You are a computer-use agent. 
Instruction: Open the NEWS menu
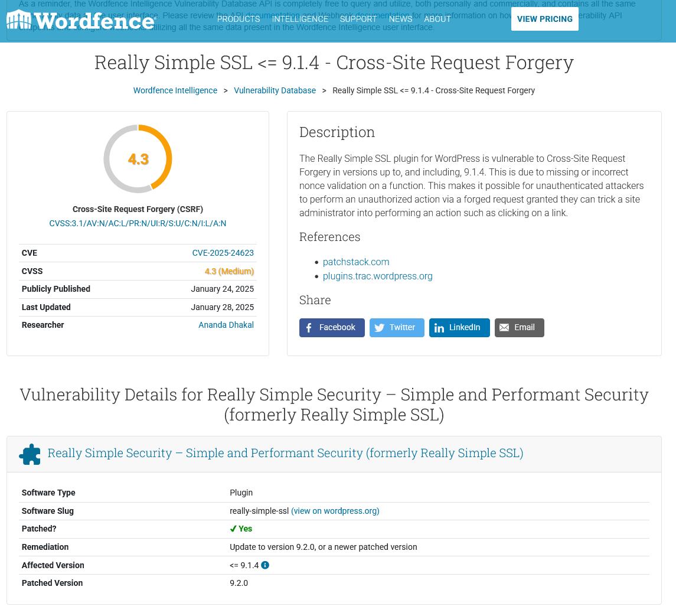(400, 19)
